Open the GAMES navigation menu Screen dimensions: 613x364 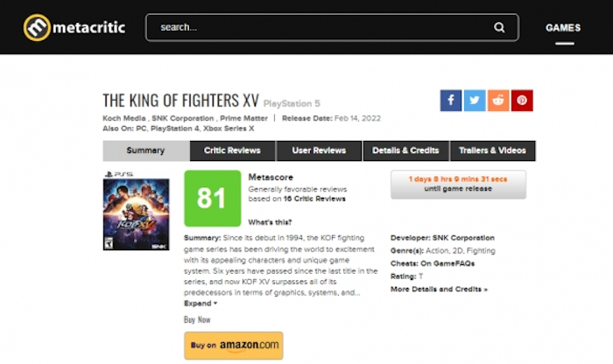coord(563,27)
